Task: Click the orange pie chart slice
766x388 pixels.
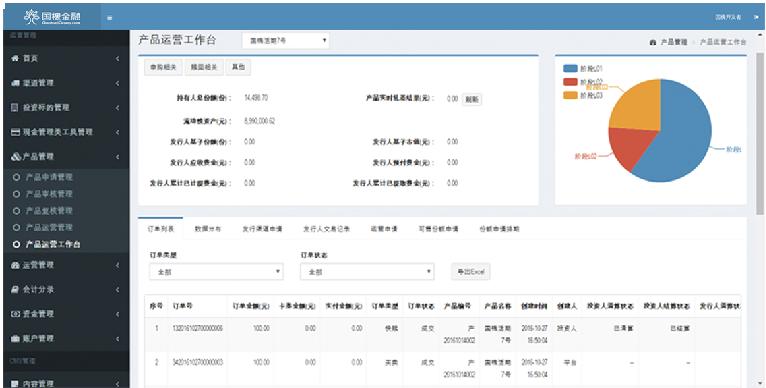Action: pos(638,108)
